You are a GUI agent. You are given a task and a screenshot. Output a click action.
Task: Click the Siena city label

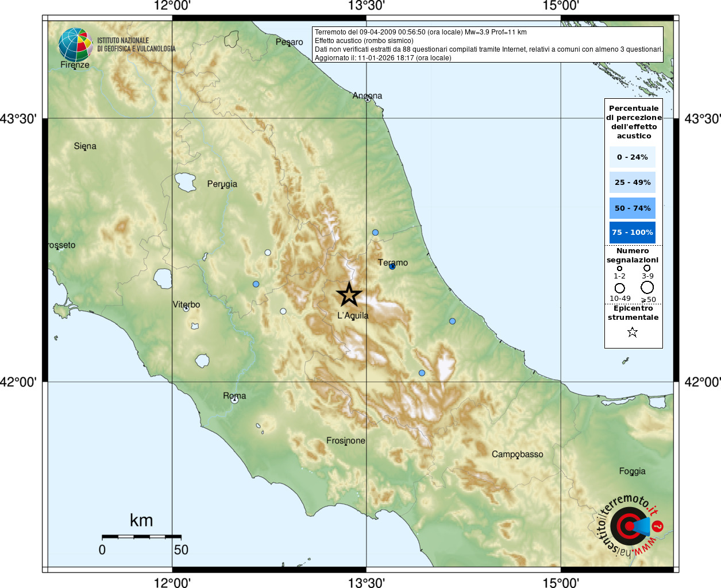click(85, 146)
